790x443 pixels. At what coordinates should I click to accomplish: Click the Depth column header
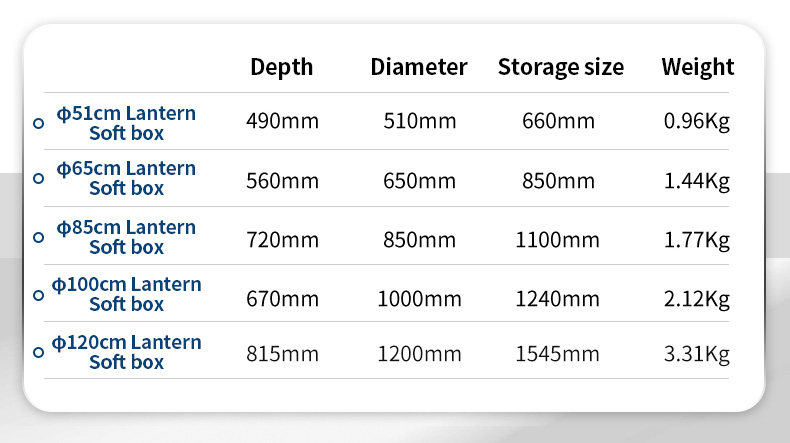(x=282, y=68)
